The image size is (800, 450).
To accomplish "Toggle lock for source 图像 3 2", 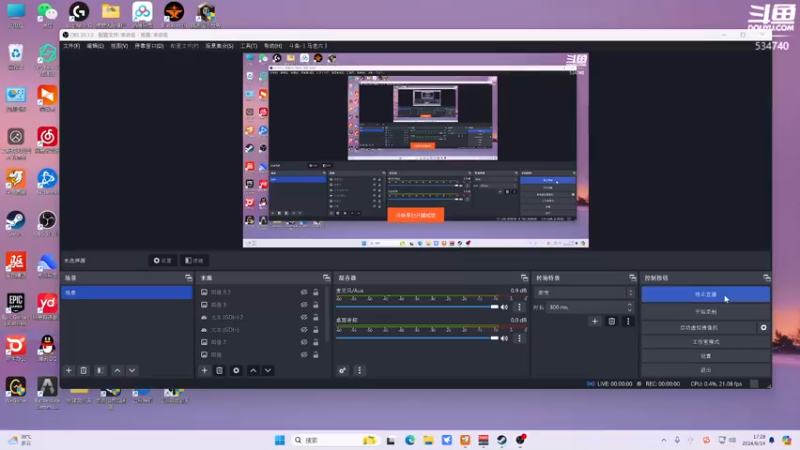I will click(316, 292).
